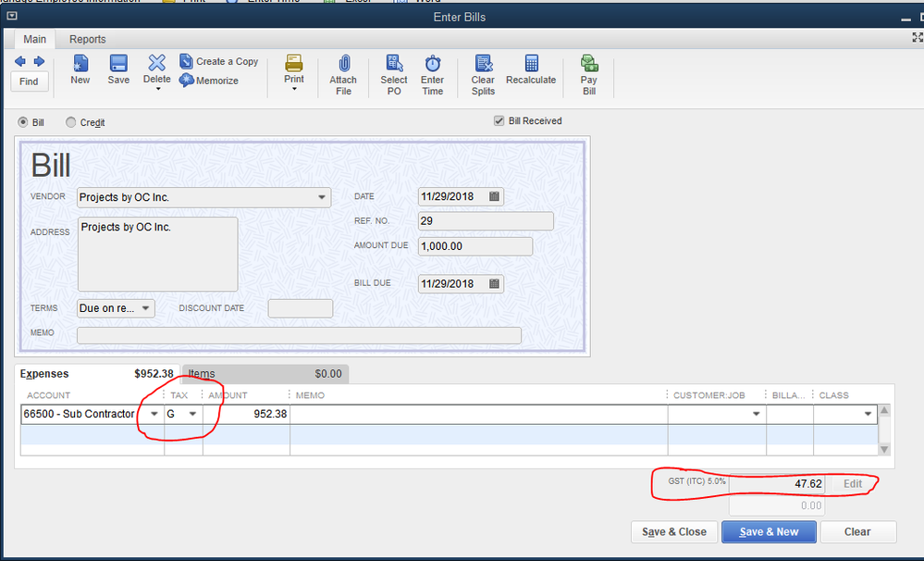
Task: Click the Amount Due field
Action: pyautogui.click(x=475, y=246)
